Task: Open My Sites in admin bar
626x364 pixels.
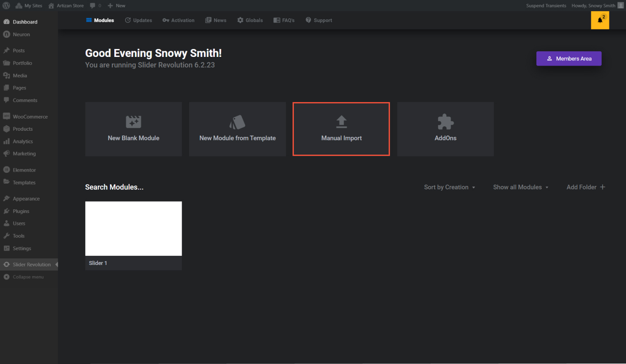Action: tap(29, 6)
